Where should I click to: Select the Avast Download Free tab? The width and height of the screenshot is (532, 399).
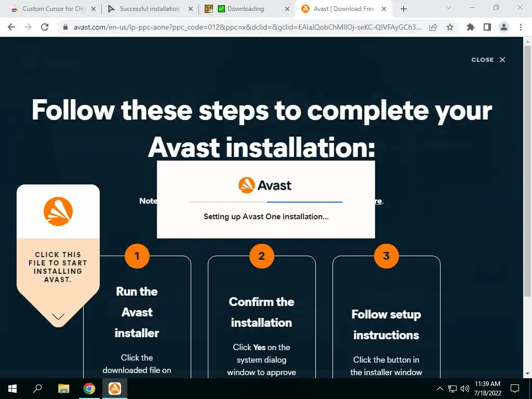tap(343, 9)
